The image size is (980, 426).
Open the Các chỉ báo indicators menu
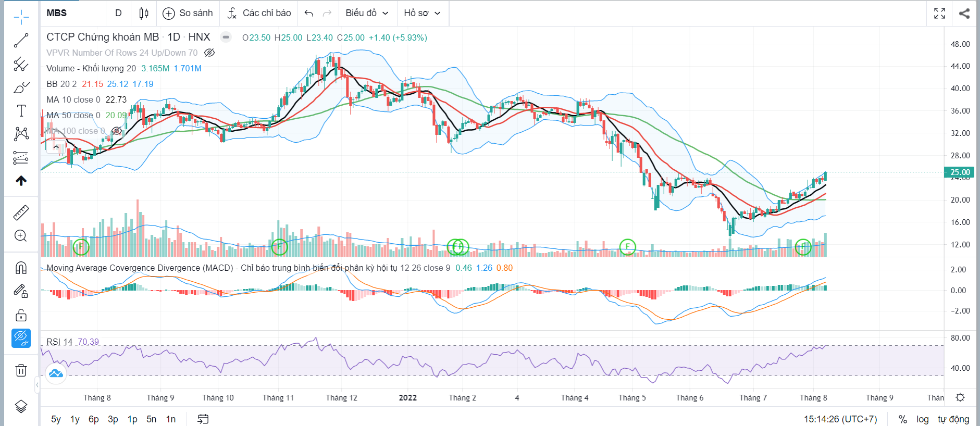[x=259, y=13]
